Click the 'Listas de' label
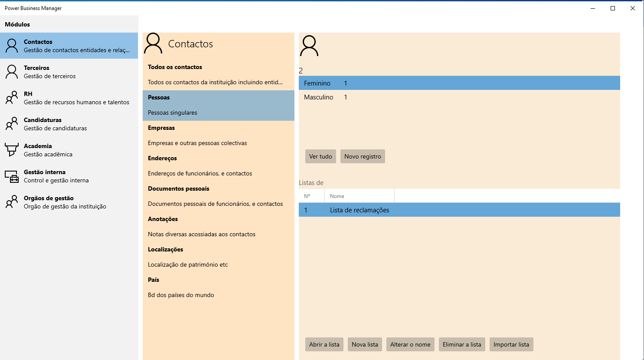This screenshot has height=360, width=644. pos(311,183)
